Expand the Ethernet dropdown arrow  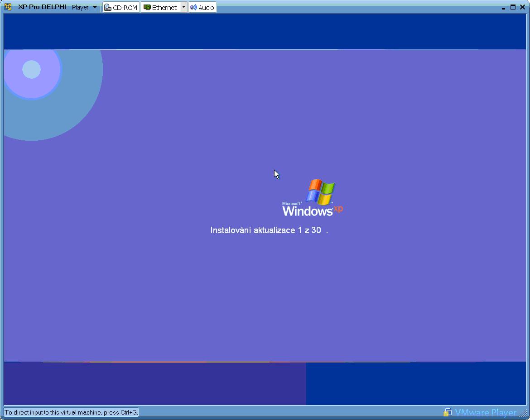183,7
